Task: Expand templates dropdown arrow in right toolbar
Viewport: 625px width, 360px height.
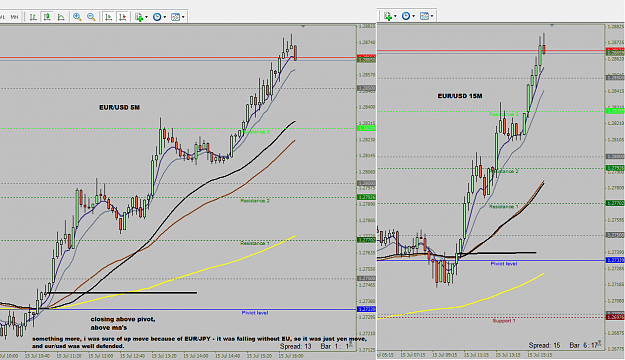Action: pyautogui.click(x=432, y=16)
